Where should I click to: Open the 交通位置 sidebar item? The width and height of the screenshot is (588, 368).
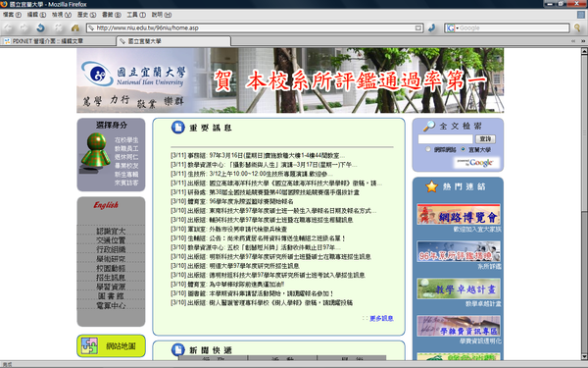tap(111, 240)
